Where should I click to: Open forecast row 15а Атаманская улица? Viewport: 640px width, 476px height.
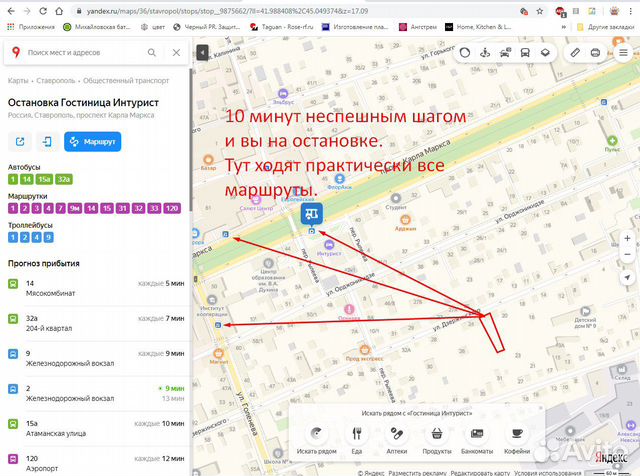click(x=96, y=428)
